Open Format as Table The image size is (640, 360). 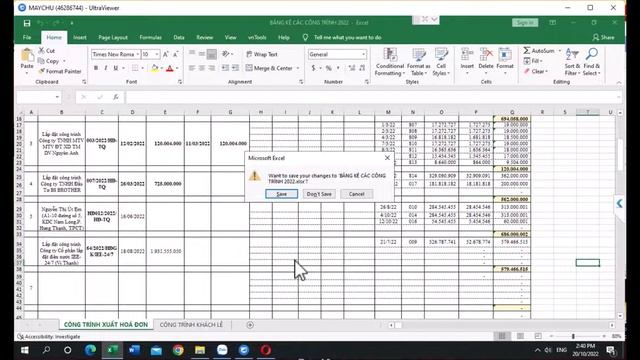click(418, 62)
